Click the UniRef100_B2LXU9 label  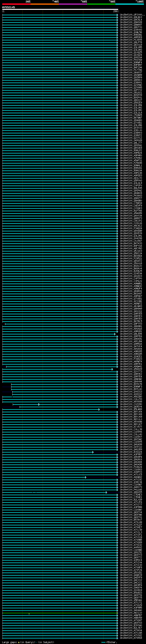(x=131, y=499)
